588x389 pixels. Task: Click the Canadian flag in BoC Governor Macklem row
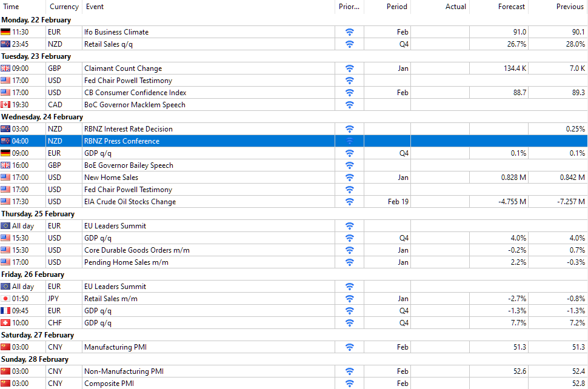[5, 105]
